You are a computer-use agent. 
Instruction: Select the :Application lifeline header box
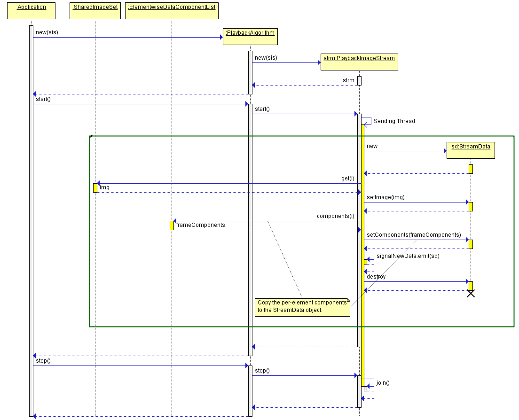click(x=31, y=11)
